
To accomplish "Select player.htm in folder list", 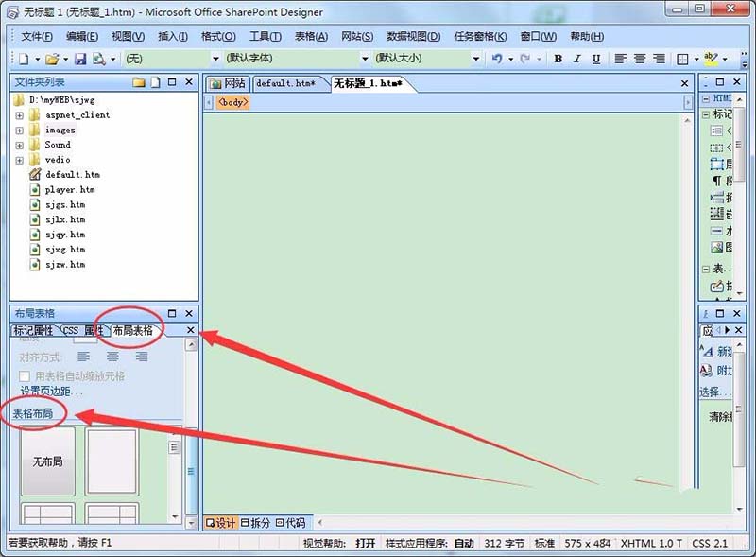I will 70,190.
